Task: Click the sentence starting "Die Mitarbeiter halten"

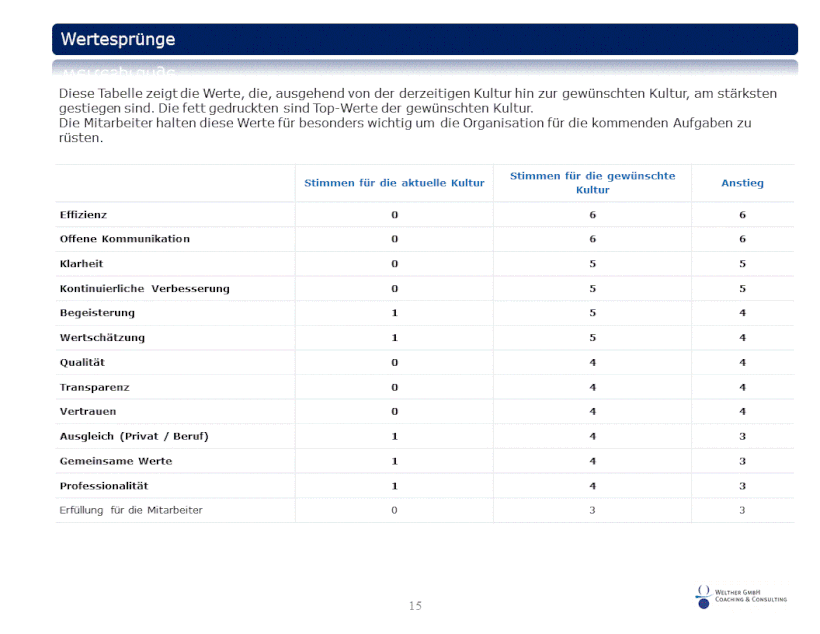Action: coord(405,130)
